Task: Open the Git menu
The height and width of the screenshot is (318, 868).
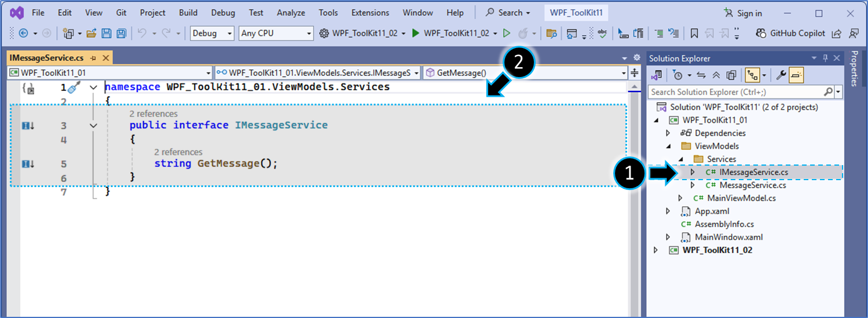Action: pyautogui.click(x=121, y=13)
